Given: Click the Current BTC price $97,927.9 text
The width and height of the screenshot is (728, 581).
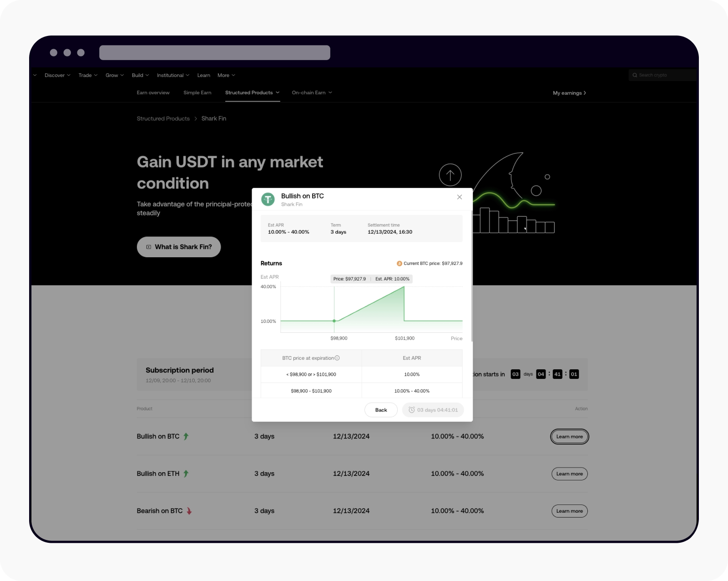Looking at the screenshot, I should click(x=433, y=264).
